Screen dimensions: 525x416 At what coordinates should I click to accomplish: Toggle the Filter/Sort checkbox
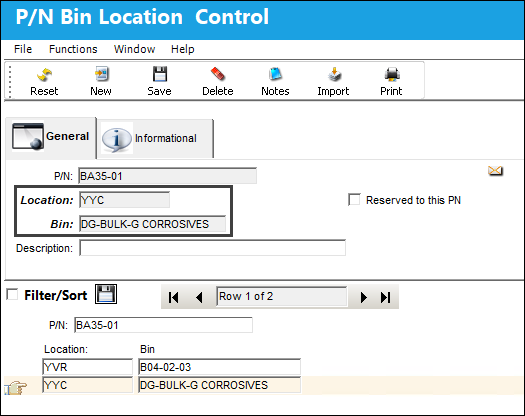click(x=12, y=294)
